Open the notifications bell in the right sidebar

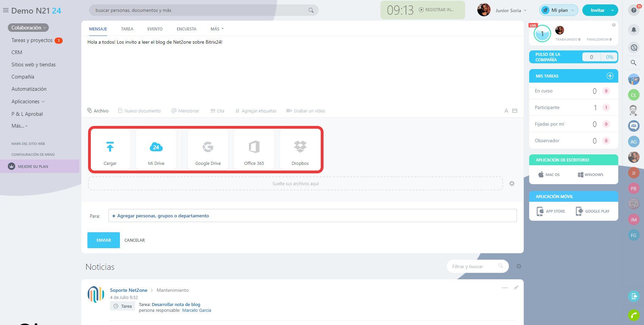pyautogui.click(x=634, y=30)
